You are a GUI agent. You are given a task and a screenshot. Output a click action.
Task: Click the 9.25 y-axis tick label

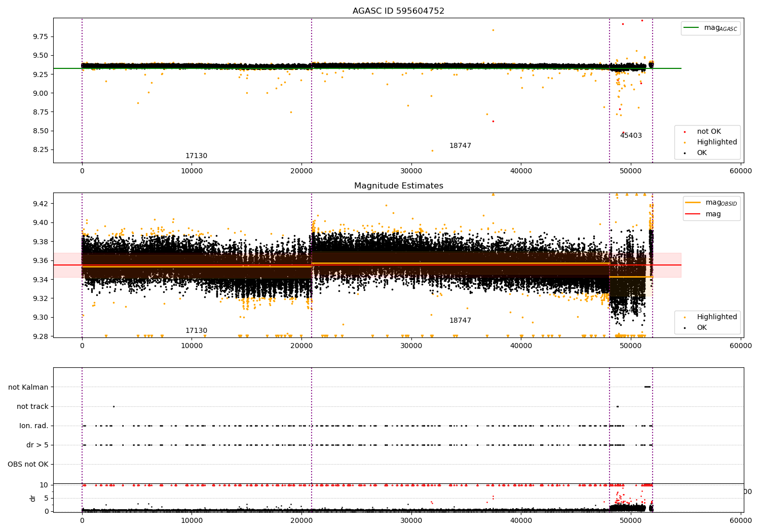(41, 74)
